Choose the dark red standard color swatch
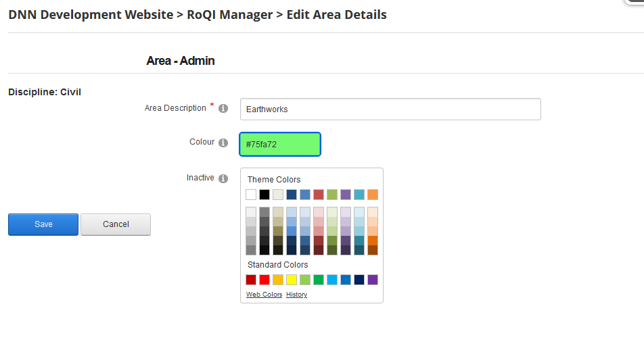This screenshot has height=348, width=644. tap(251, 280)
